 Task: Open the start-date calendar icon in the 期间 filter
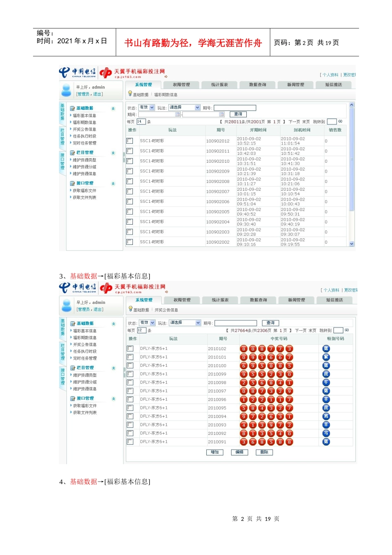[x=178, y=114]
